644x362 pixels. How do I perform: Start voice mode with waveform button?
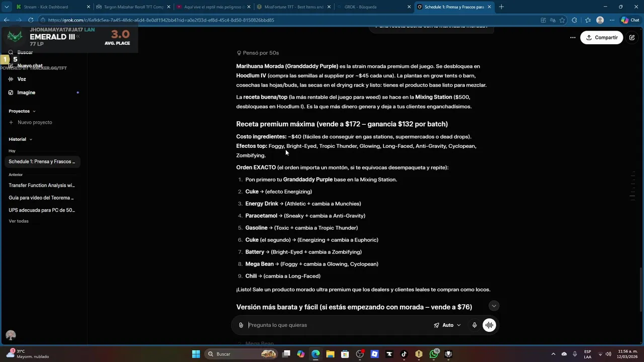489,325
